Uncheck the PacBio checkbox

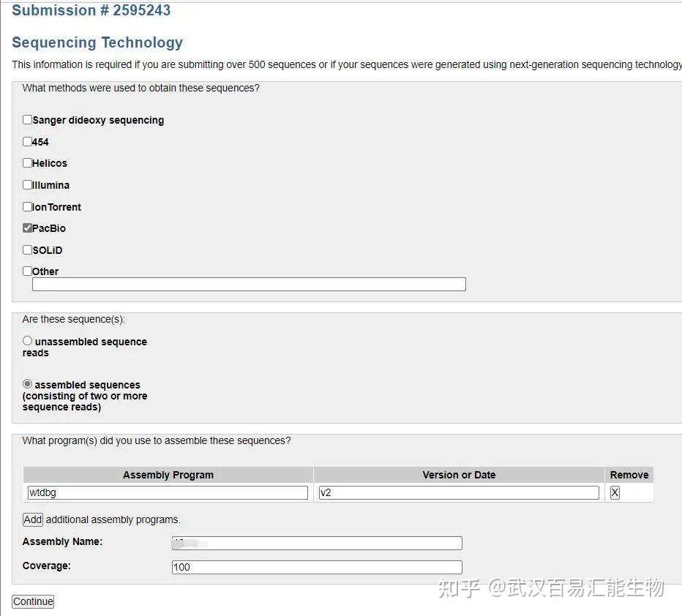(28, 228)
